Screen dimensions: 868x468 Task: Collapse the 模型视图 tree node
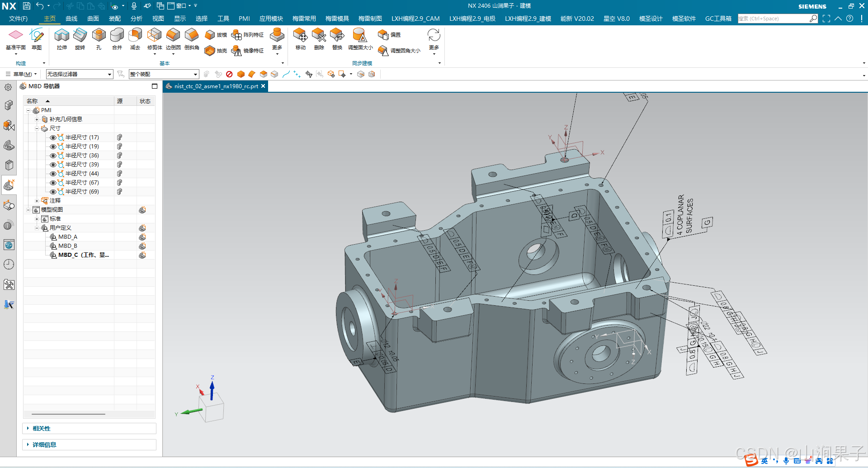[28, 210]
